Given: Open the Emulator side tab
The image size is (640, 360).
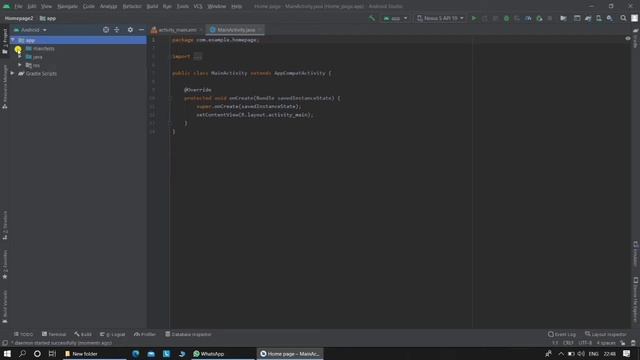Looking at the screenshot, I should point(636,254).
